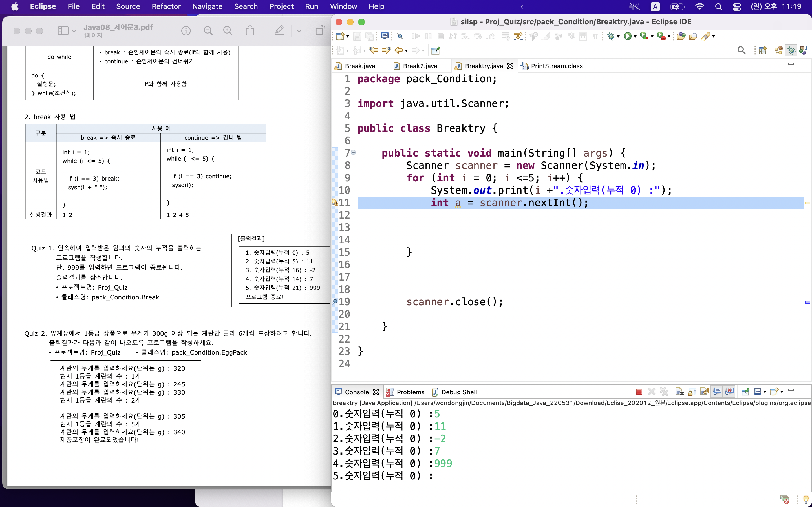Click the Debug bug icon in toolbar
The height and width of the screenshot is (507, 812).
[611, 36]
